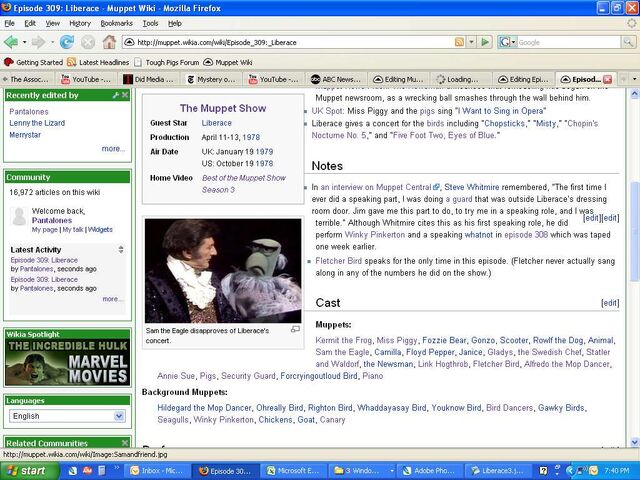Click more under Recently edited by
Viewport: 640px width, 480px height.
(x=113, y=148)
